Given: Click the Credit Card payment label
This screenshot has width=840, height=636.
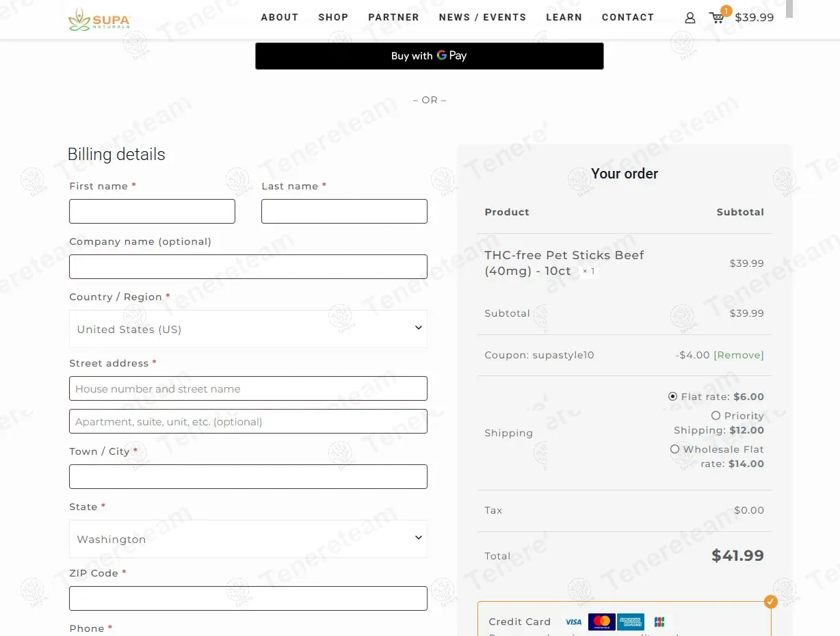Looking at the screenshot, I should 520,622.
